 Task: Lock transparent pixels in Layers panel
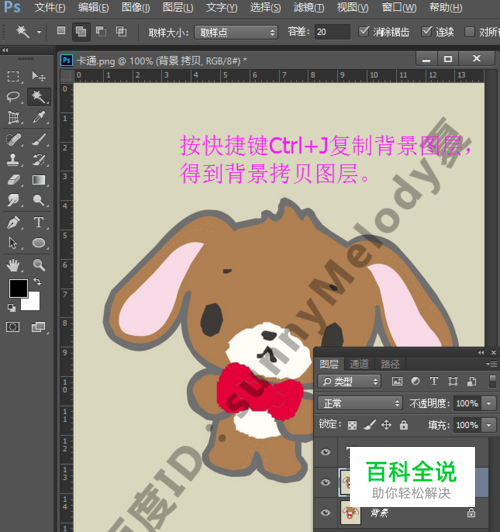pyautogui.click(x=352, y=425)
